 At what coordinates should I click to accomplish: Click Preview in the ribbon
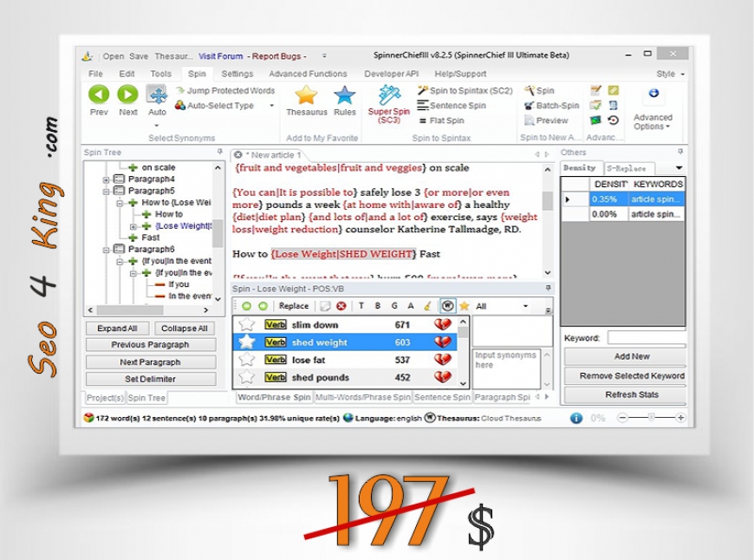[546, 120]
